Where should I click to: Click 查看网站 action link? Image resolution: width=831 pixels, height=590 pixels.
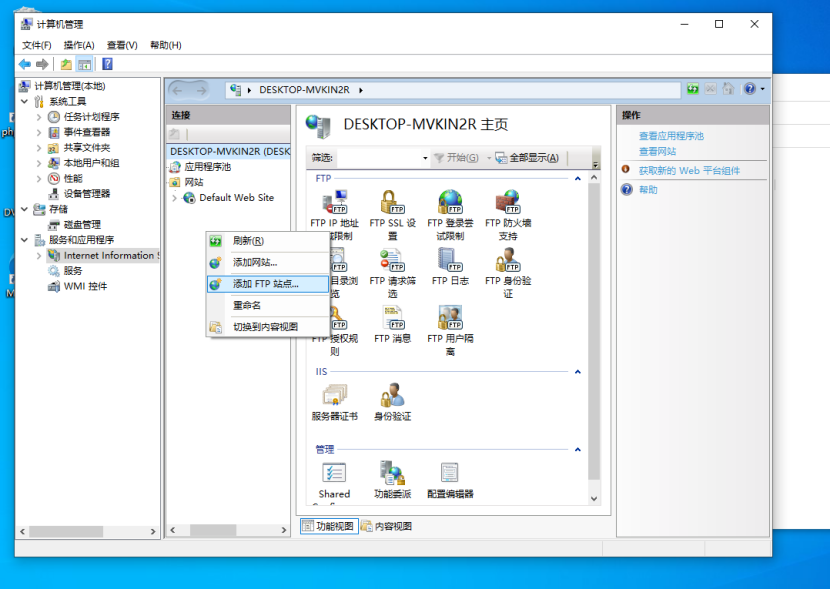[x=657, y=151]
